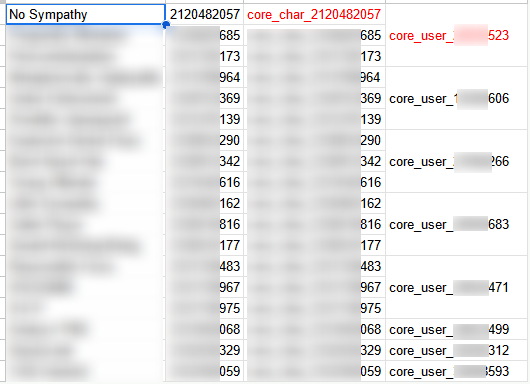Click the third-column blurred cell ending in 816
This screenshot has height=384, width=530.
(x=314, y=224)
